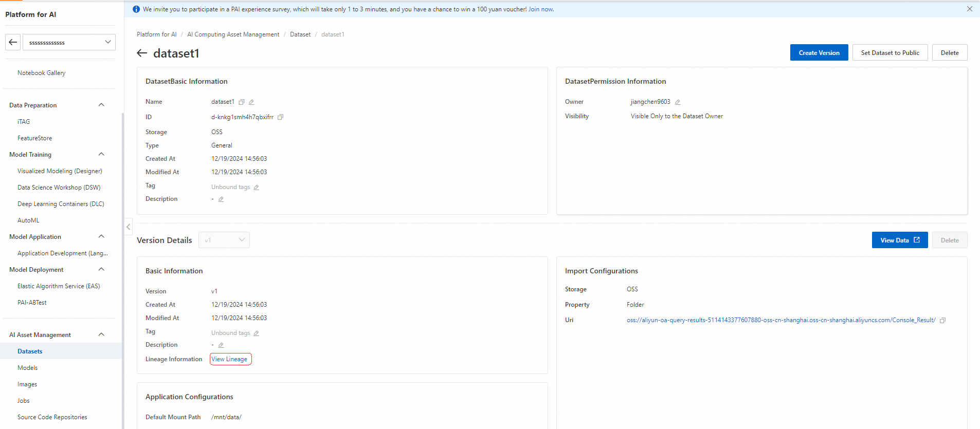Viewport: 980px width, 429px height.
Task: Collapse the Model Training section
Action: coord(101,154)
